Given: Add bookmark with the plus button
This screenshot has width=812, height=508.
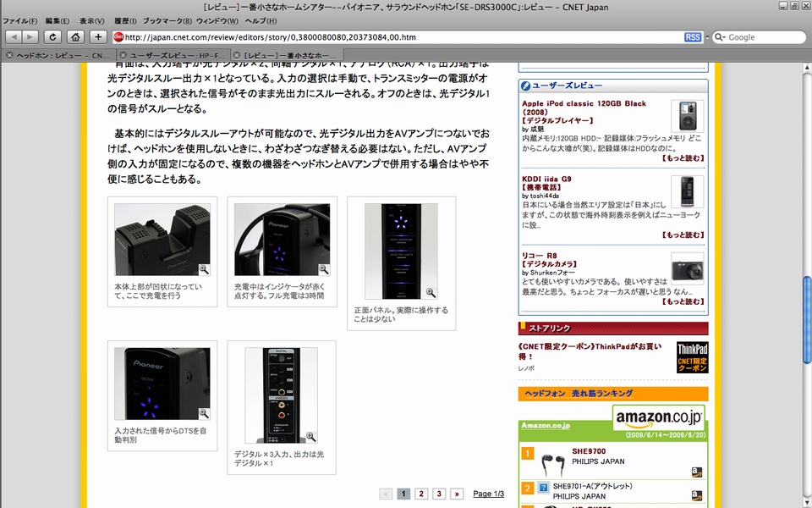Looking at the screenshot, I should (x=98, y=37).
